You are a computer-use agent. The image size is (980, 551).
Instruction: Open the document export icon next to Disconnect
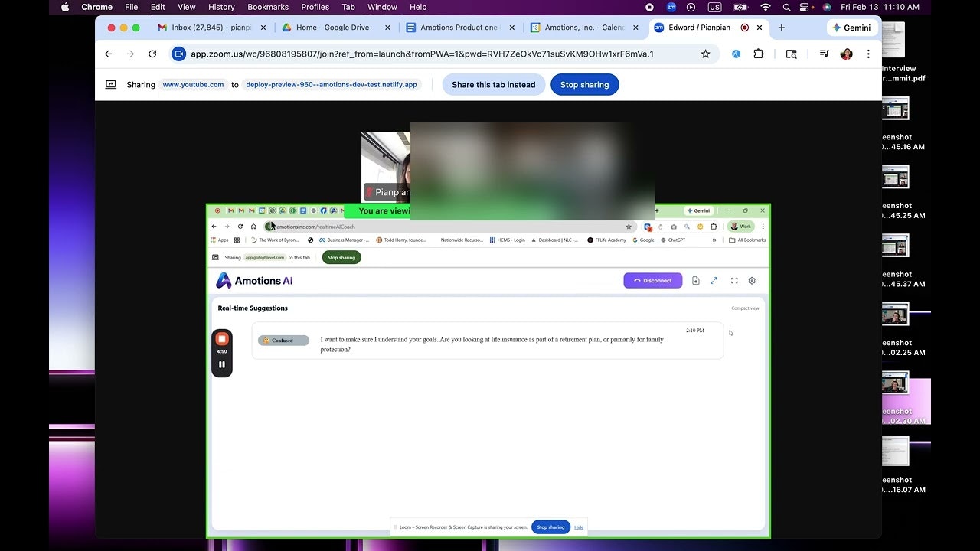tap(695, 280)
